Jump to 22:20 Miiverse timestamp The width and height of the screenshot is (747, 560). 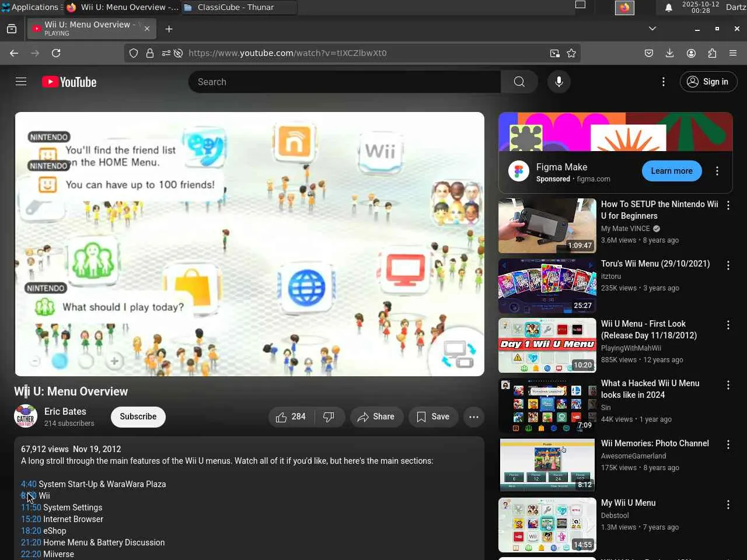(31, 554)
